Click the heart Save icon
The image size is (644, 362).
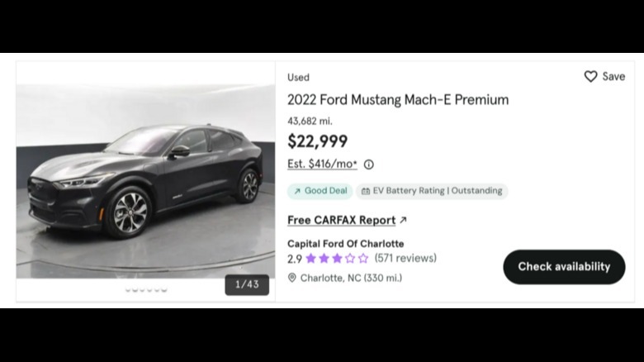590,76
